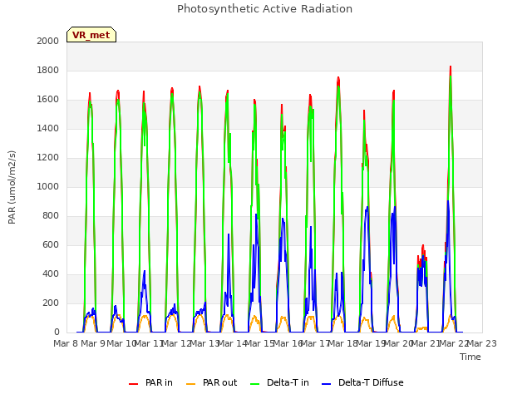The width and height of the screenshot is (532, 399).
Task: Click the 1800 y-axis tick label
Action: tap(48, 70)
